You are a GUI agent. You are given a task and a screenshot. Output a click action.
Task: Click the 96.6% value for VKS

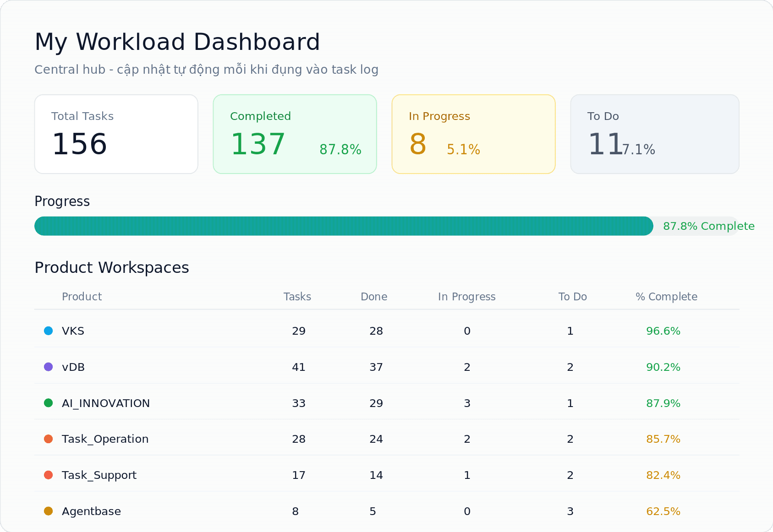click(663, 331)
